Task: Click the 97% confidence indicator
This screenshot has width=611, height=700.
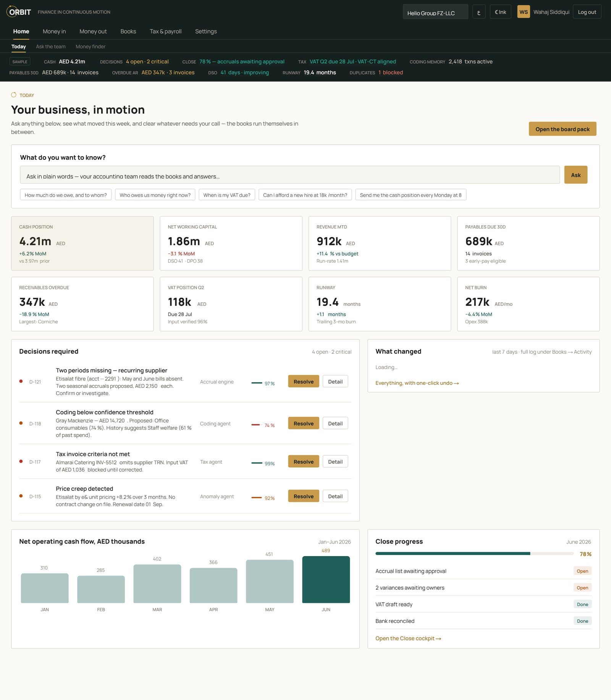Action: click(263, 383)
